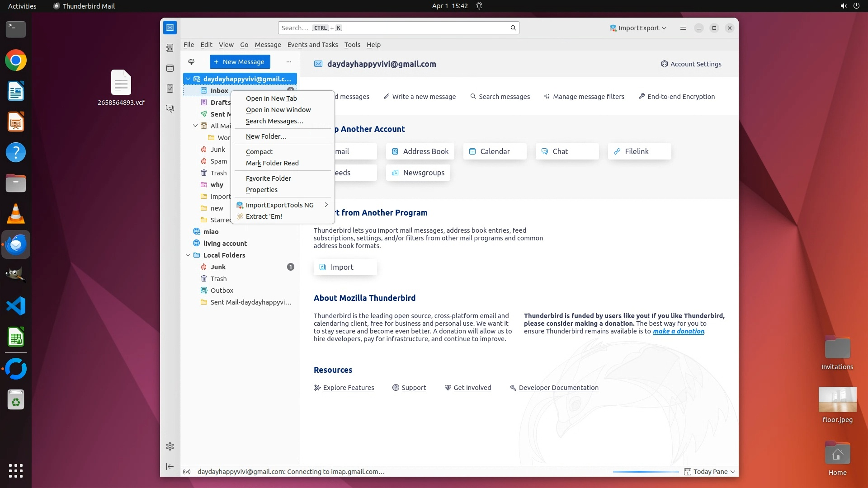Open the Settings gear in spaces toolbar
The width and height of the screenshot is (868, 488).
pyautogui.click(x=170, y=446)
